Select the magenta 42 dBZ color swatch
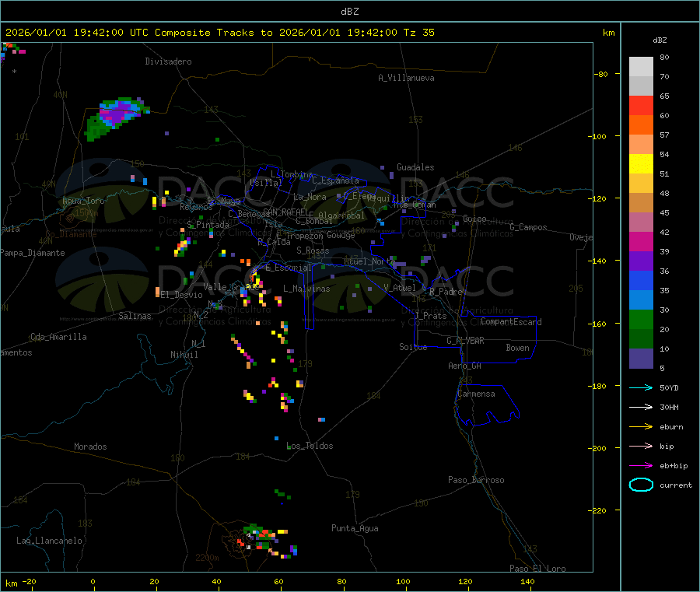This screenshot has width=700, height=592. [641, 241]
